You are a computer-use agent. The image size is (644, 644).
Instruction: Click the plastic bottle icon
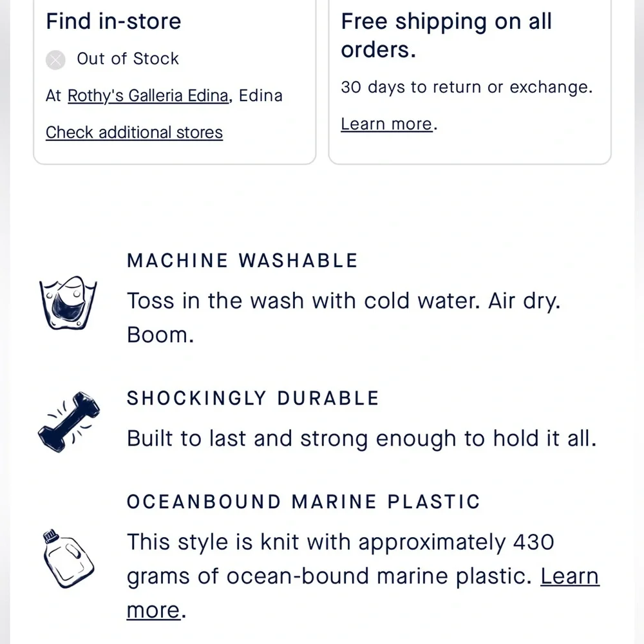pyautogui.click(x=68, y=558)
